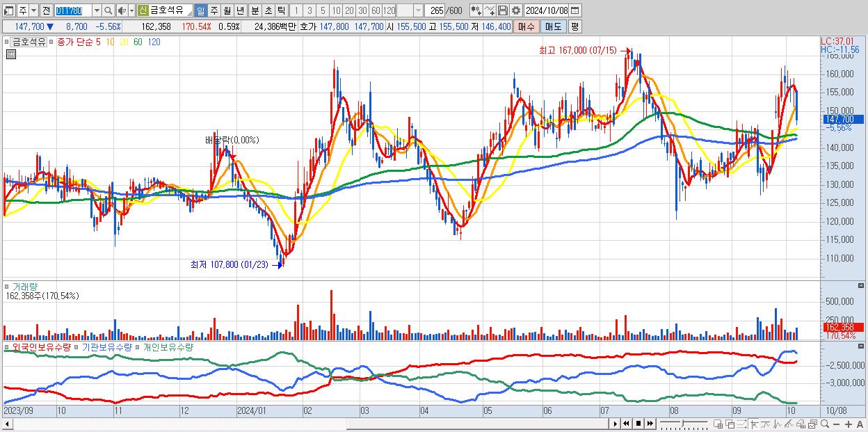Choose the 1 interval button
868x432 pixels.
(296, 11)
